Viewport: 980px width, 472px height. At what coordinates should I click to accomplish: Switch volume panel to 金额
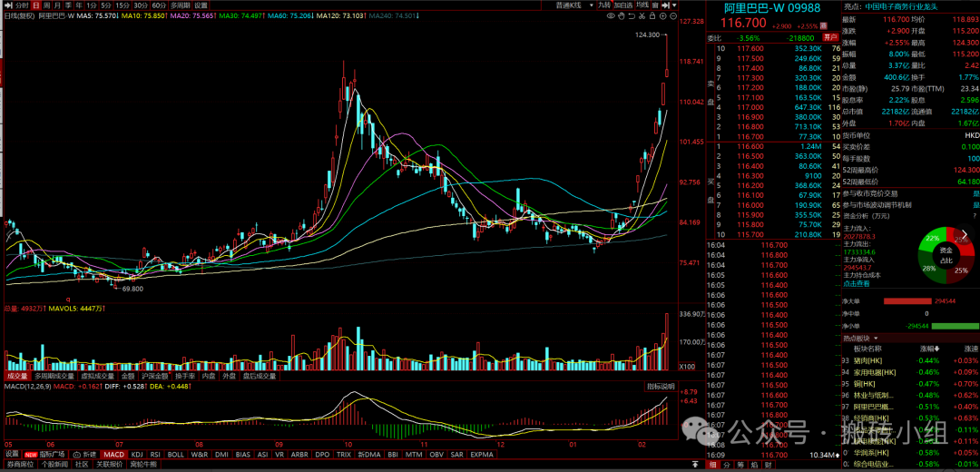[x=128, y=377]
